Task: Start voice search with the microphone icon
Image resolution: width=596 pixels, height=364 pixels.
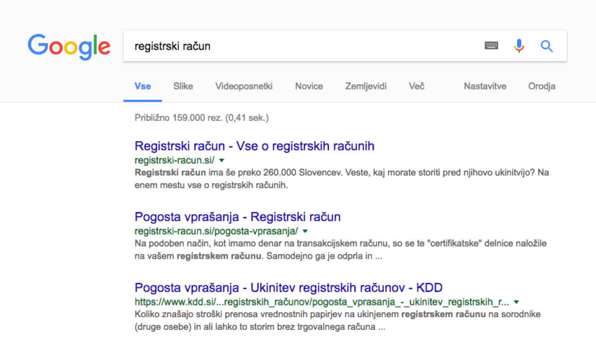Action: [519, 46]
